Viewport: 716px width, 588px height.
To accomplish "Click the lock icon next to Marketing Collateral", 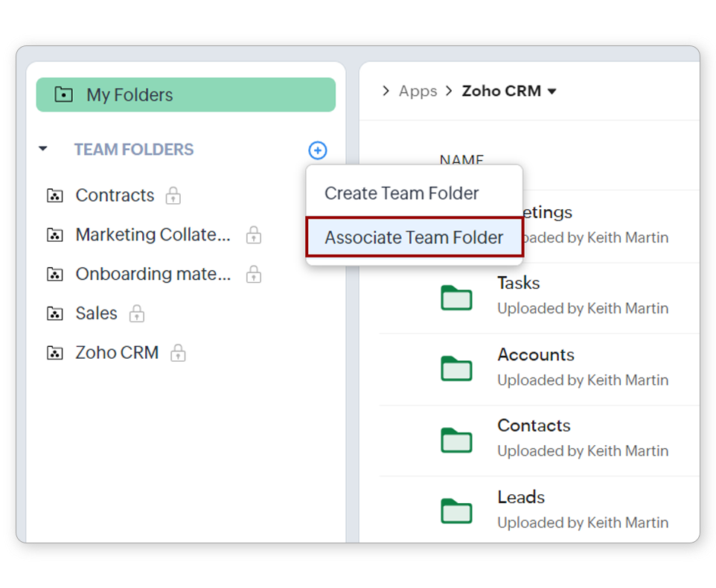I will [254, 235].
